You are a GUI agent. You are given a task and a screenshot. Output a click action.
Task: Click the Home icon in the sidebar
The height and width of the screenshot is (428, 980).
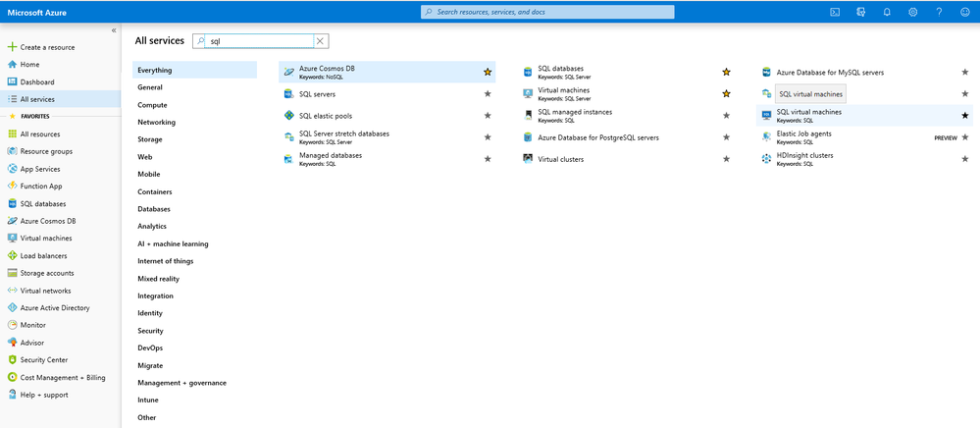click(11, 65)
